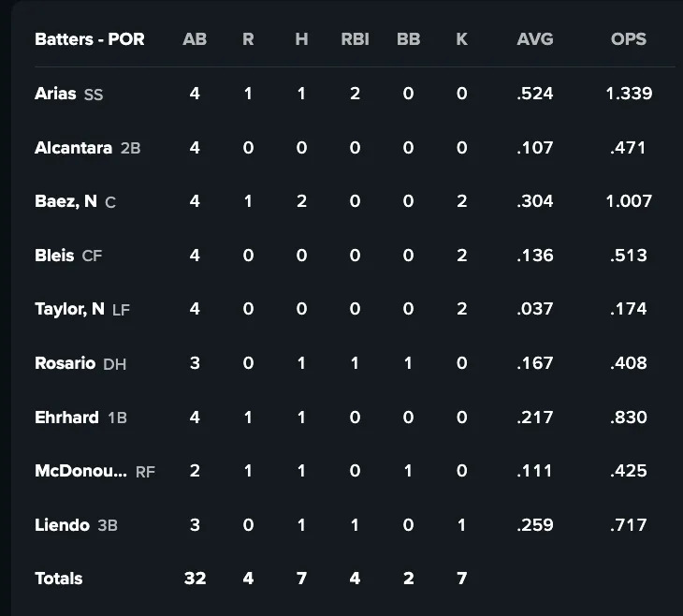Click the AB column header

195,39
